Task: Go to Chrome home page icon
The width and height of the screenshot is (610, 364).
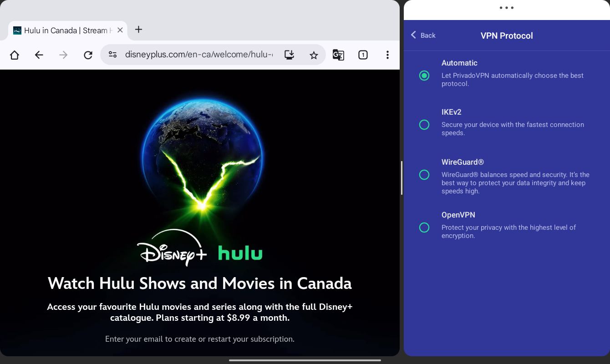Action: point(15,55)
